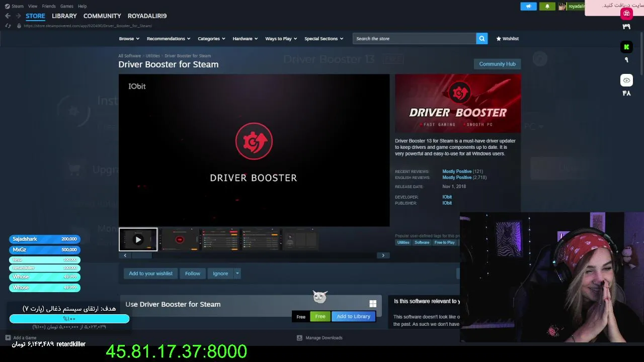
Task: Select the third screenshot thumbnail
Action: click(220, 240)
